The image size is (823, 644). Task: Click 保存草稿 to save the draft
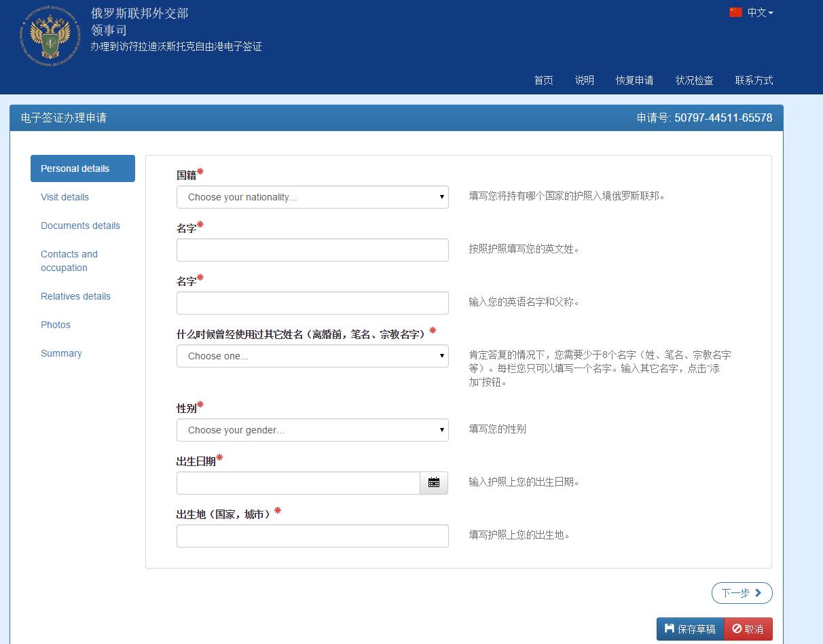tap(691, 628)
